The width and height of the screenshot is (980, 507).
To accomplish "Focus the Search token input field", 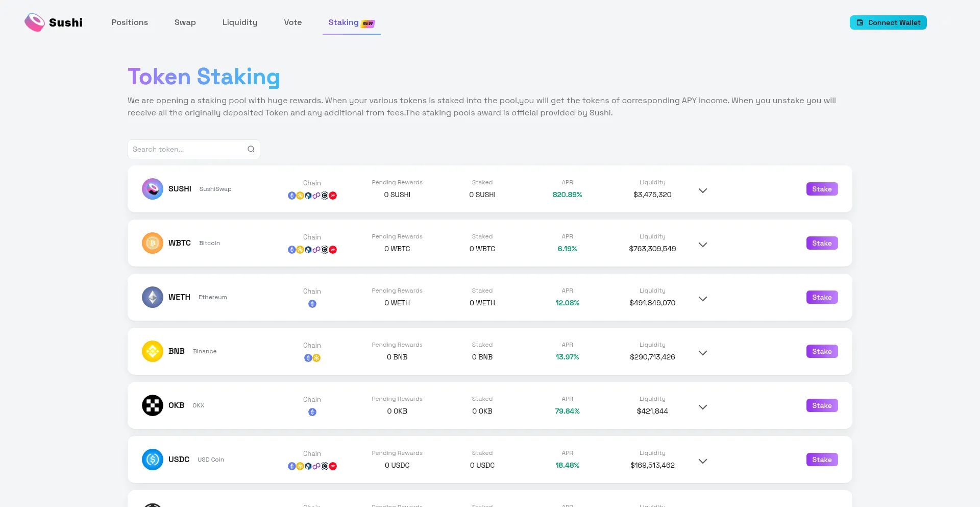I will coord(187,149).
